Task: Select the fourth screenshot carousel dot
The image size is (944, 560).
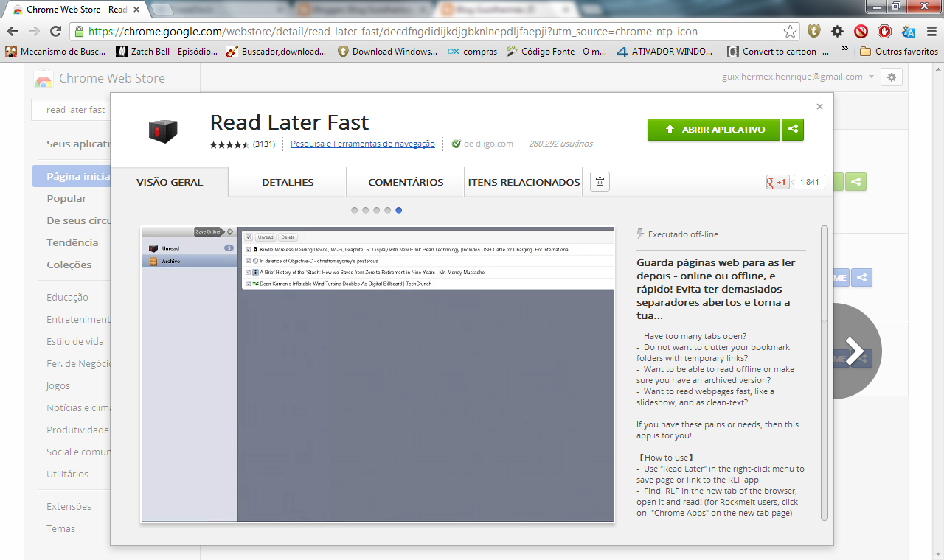Action: tap(388, 210)
